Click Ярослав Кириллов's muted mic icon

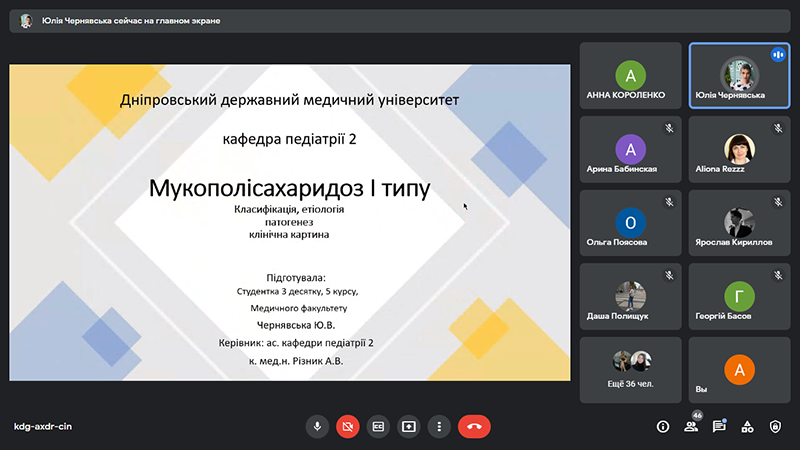[777, 201]
